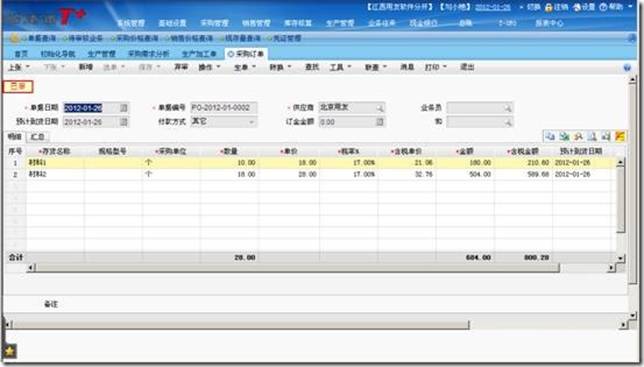Image resolution: width=644 pixels, height=367 pixels.
Task: Click right arrow of grid horizontal scrollbar
Action: (x=612, y=268)
